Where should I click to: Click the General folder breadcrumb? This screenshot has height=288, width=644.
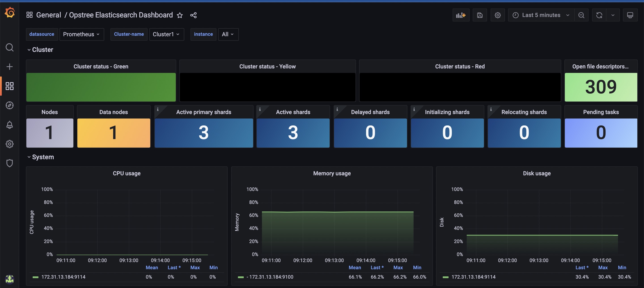49,15
